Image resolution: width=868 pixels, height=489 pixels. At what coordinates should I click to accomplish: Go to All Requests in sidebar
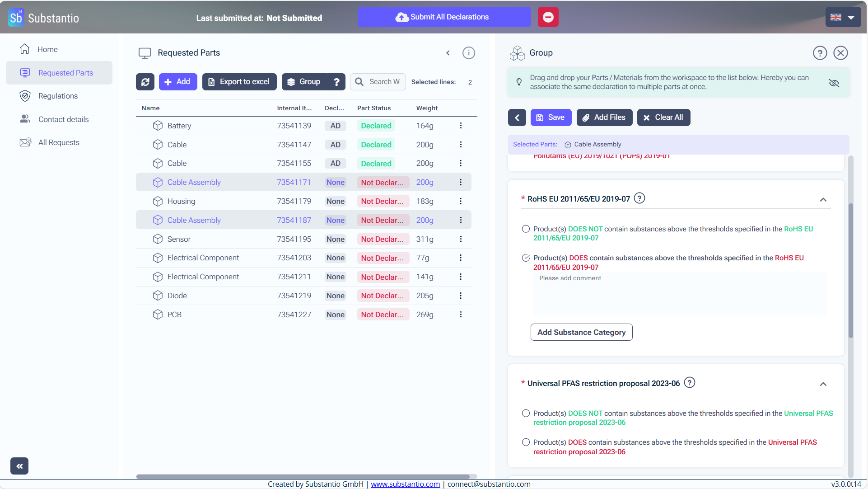pos(59,142)
